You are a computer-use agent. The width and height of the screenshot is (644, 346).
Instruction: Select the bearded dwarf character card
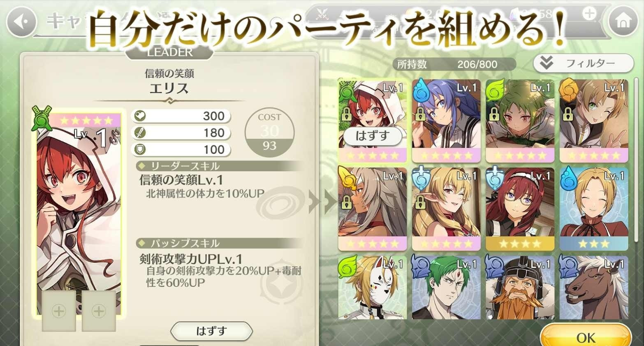click(520, 288)
